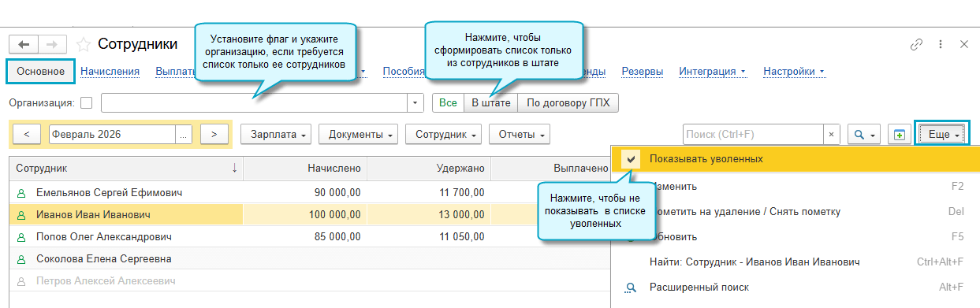Click the favorites star icon next to Сотрудники

click(x=84, y=44)
